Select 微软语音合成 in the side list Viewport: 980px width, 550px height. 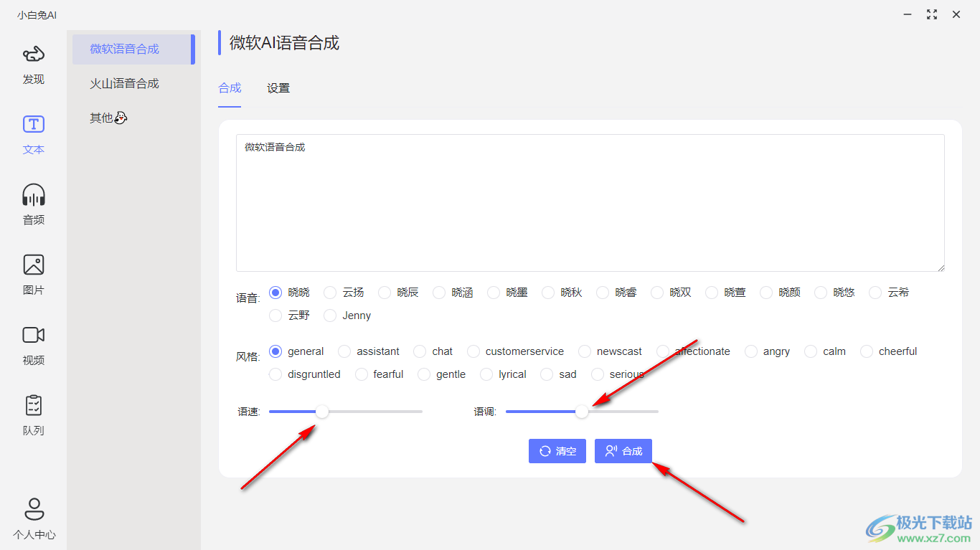pos(133,49)
